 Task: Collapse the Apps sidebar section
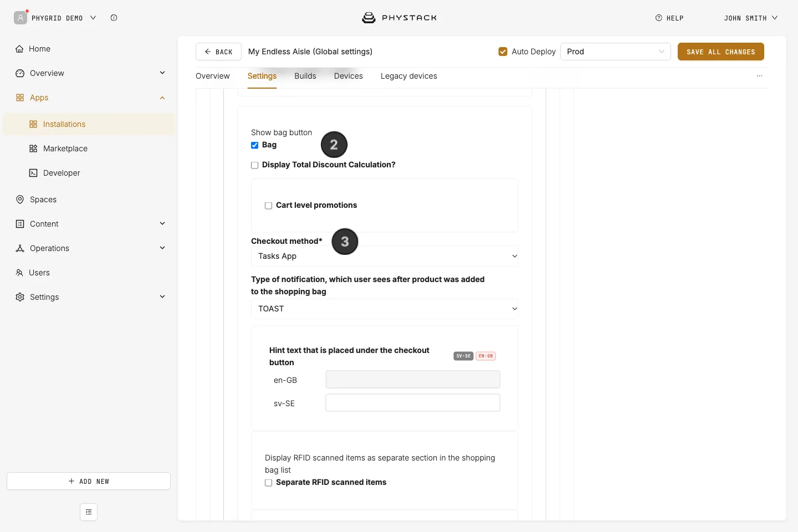coord(162,98)
